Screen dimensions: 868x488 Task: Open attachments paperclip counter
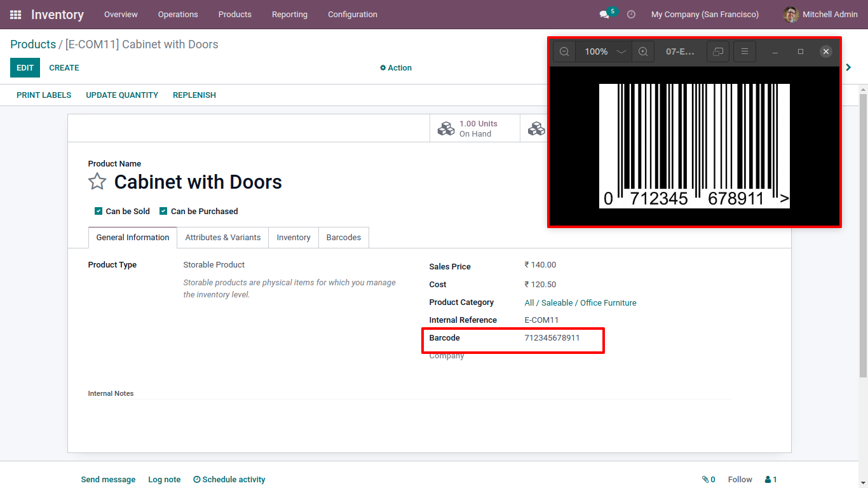click(709, 480)
